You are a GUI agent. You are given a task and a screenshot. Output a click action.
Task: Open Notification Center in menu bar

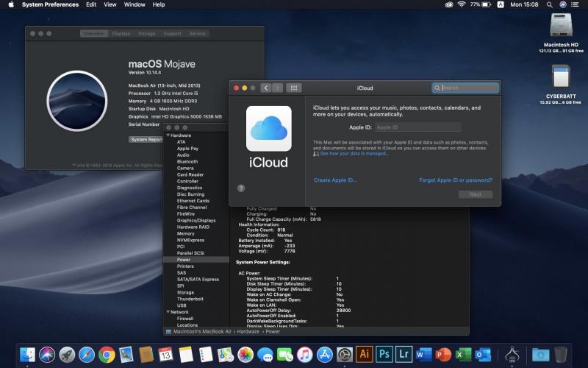(x=575, y=4)
